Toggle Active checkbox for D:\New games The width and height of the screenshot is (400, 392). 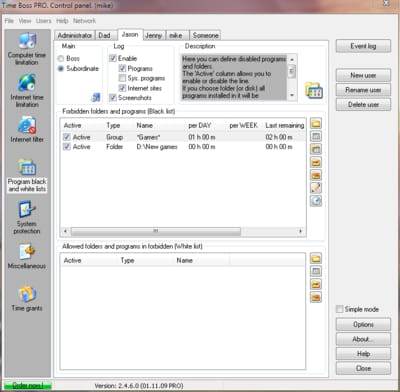67,147
